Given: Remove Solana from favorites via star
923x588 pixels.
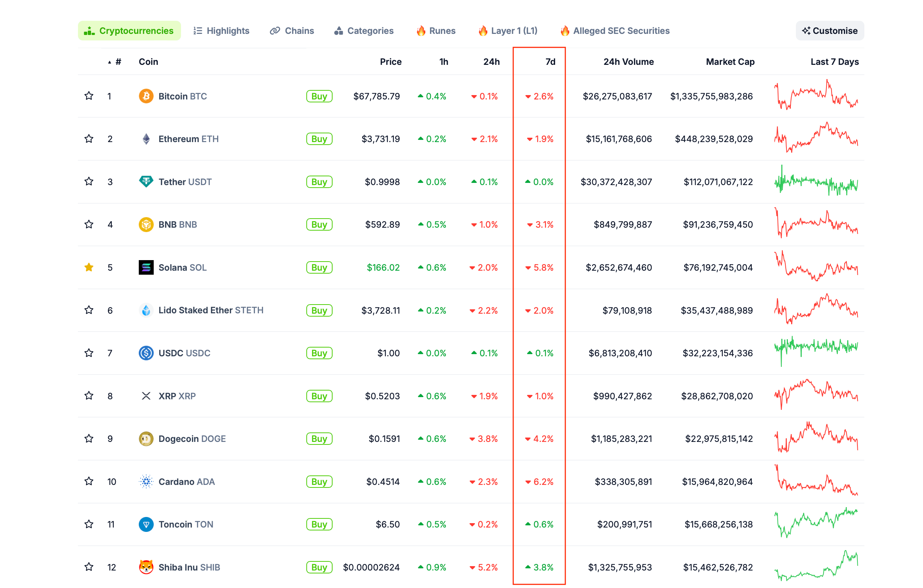Looking at the screenshot, I should (x=89, y=267).
